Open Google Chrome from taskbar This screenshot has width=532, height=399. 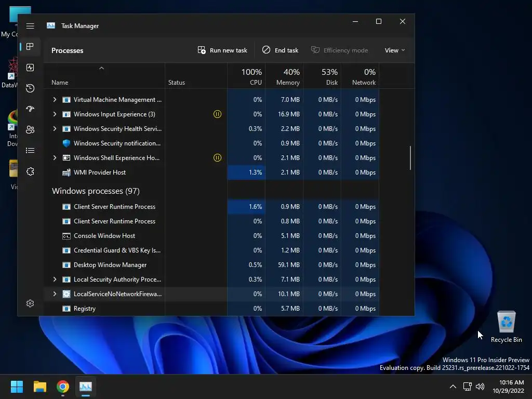click(x=63, y=387)
